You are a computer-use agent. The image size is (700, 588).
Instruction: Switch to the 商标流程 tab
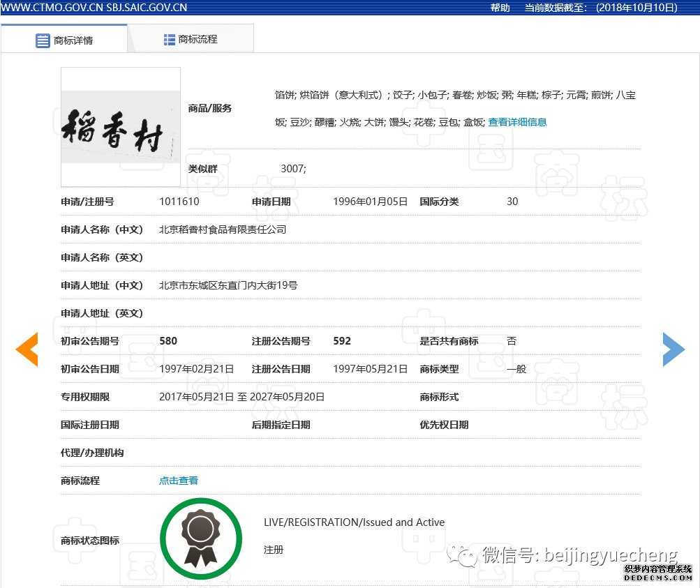pyautogui.click(x=191, y=39)
